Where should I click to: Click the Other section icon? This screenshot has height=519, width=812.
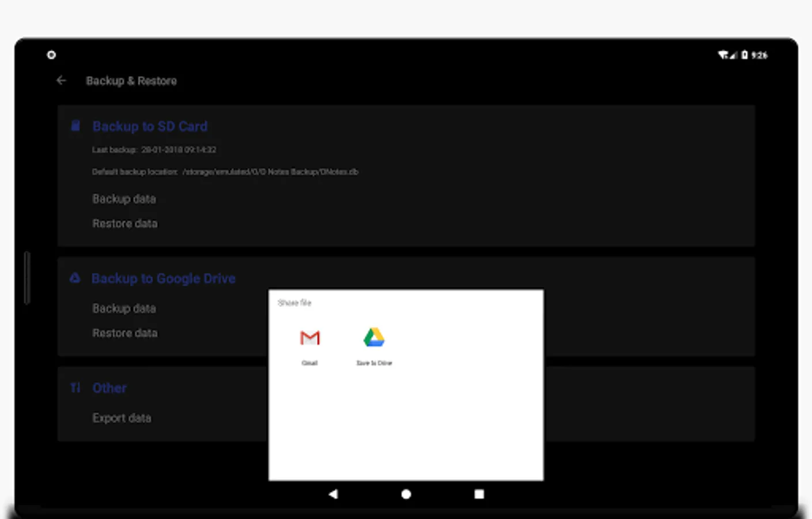75,388
